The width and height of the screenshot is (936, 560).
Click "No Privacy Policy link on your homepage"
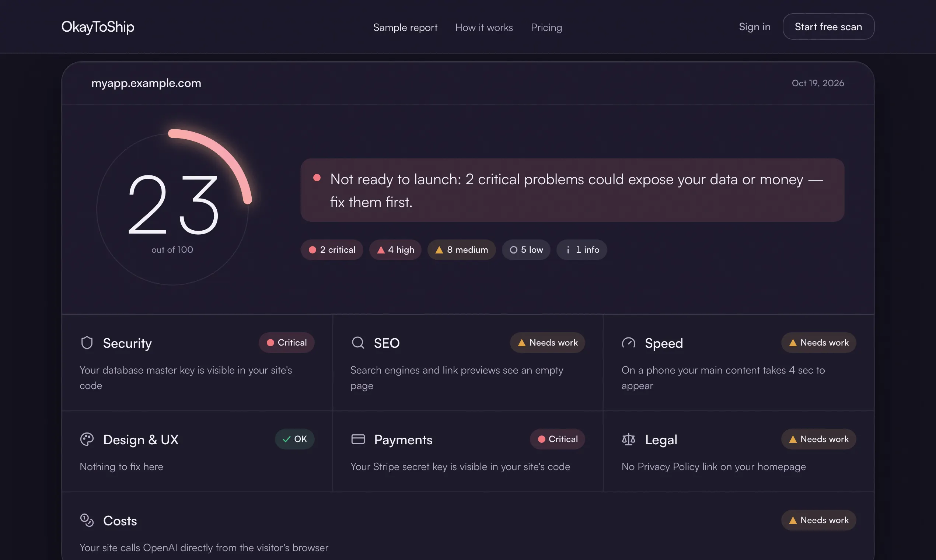coord(713,467)
